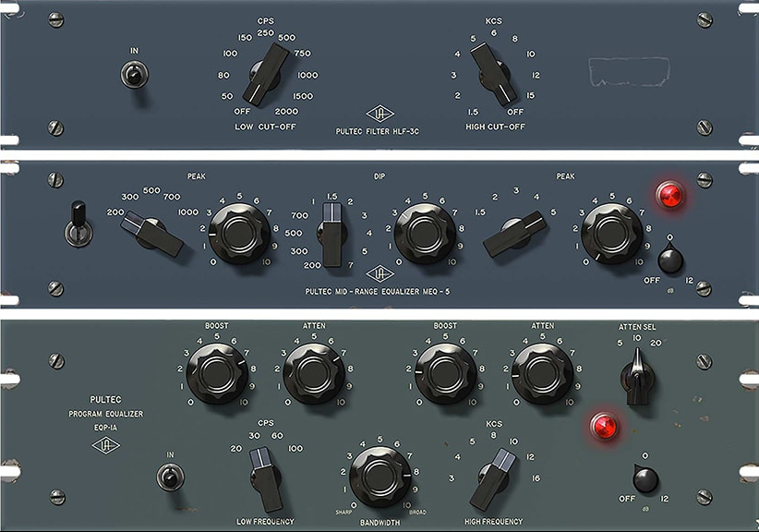Click the SHARP bandwidth label
This screenshot has width=759, height=532.
pyautogui.click(x=343, y=513)
